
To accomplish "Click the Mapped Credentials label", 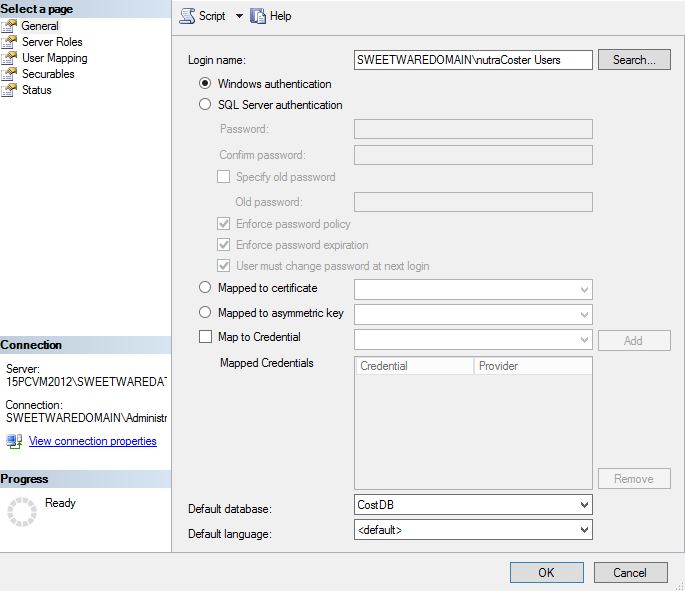I will 266,363.
